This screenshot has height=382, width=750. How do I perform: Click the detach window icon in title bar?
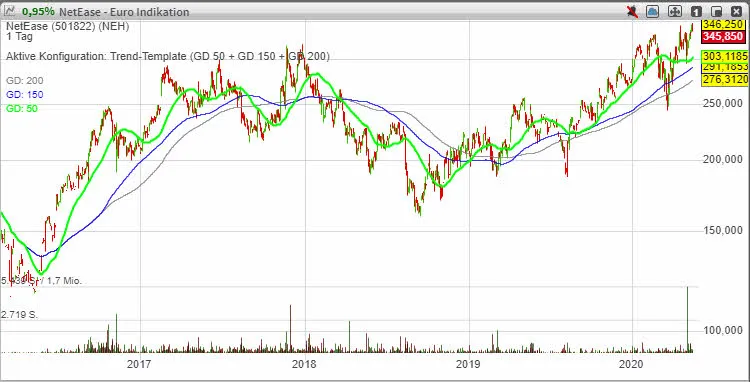click(x=717, y=11)
